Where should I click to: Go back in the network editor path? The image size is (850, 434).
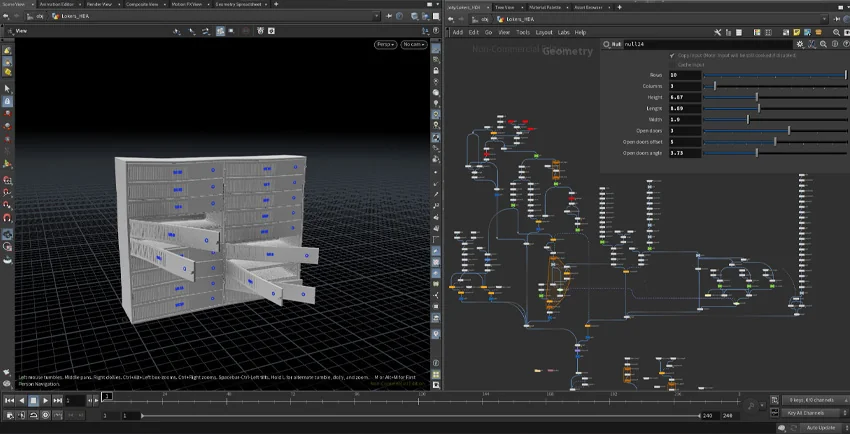coord(451,20)
